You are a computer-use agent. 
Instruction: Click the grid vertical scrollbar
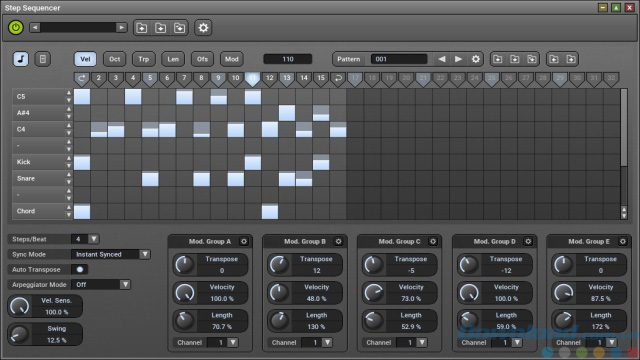624,127
